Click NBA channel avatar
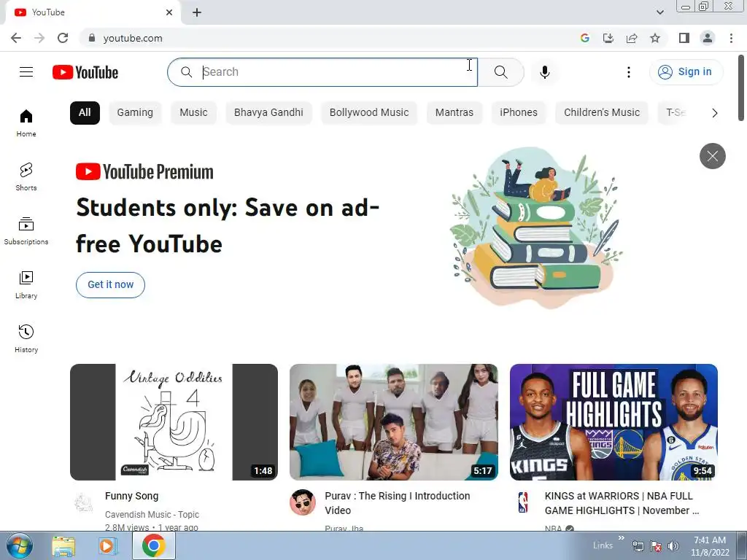The image size is (747, 560). 522,502
